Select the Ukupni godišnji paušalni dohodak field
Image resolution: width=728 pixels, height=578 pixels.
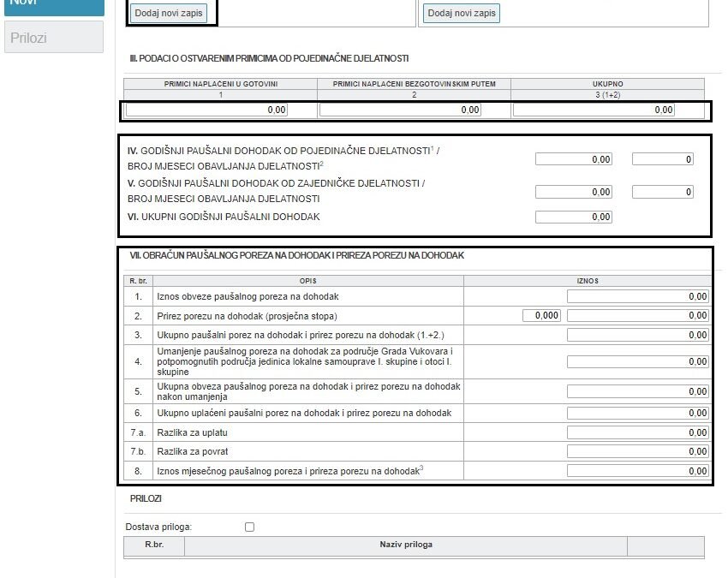pyautogui.click(x=574, y=217)
